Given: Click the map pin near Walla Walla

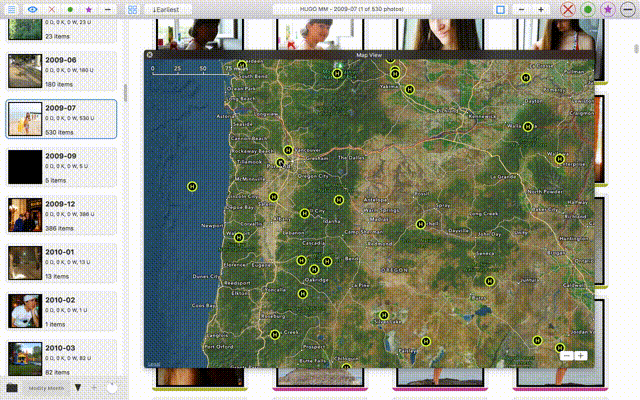Looking at the screenshot, I should 528,127.
